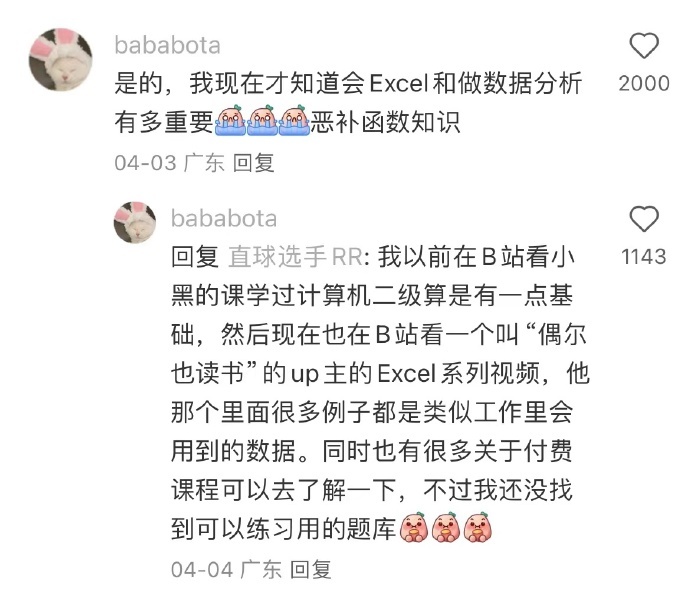This screenshot has height=599, width=690.
Task: Open the small avatar beside the reply
Action: point(135,222)
